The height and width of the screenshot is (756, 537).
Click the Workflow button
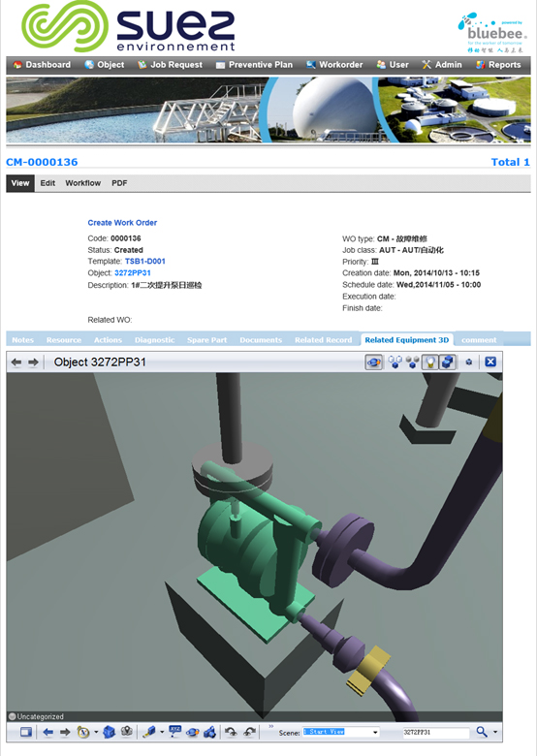pyautogui.click(x=83, y=183)
